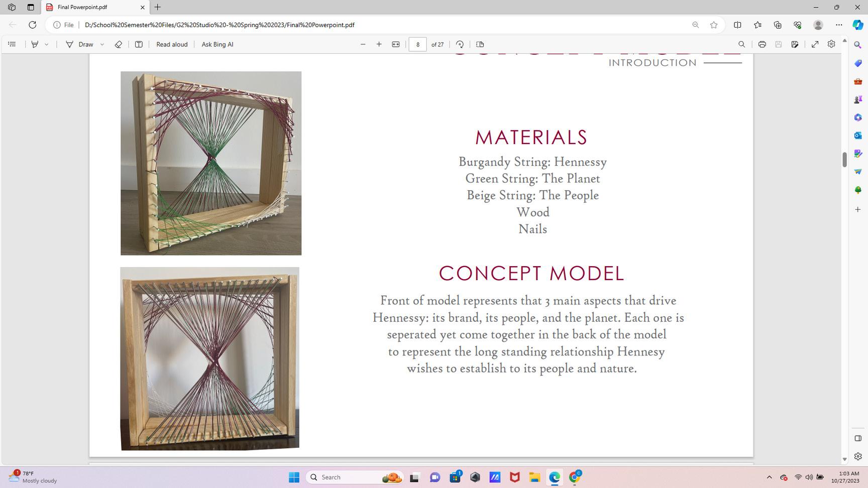
Task: Activate the Draw tool
Action: 80,44
